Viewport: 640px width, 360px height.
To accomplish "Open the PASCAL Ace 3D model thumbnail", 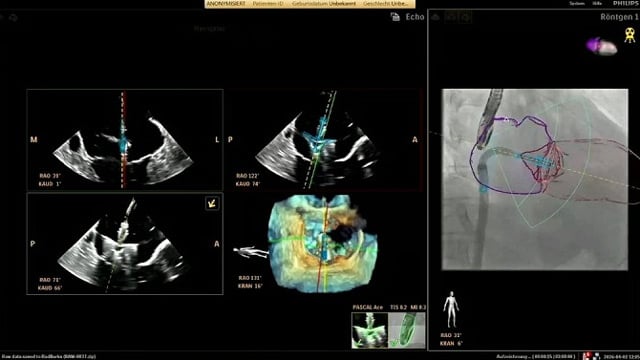I will point(369,330).
